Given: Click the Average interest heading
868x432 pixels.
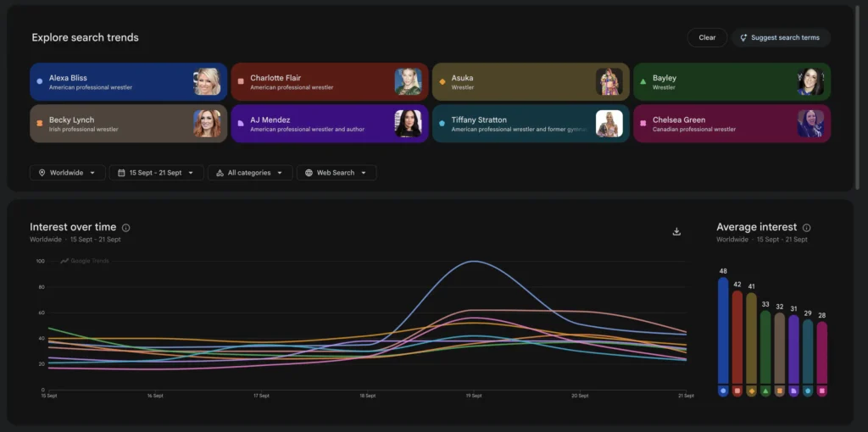Looking at the screenshot, I should coord(757,227).
